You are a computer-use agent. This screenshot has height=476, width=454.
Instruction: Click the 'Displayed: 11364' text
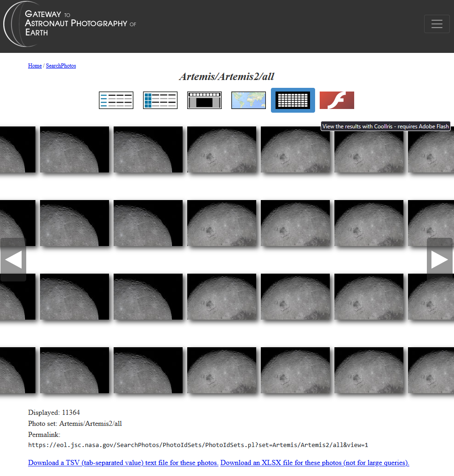point(54,413)
